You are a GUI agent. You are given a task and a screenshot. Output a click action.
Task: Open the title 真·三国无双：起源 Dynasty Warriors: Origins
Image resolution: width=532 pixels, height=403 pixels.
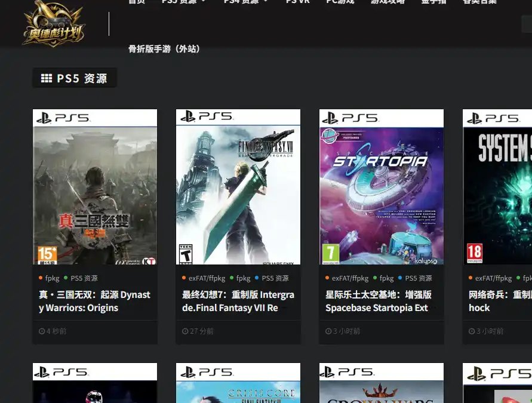coord(95,302)
